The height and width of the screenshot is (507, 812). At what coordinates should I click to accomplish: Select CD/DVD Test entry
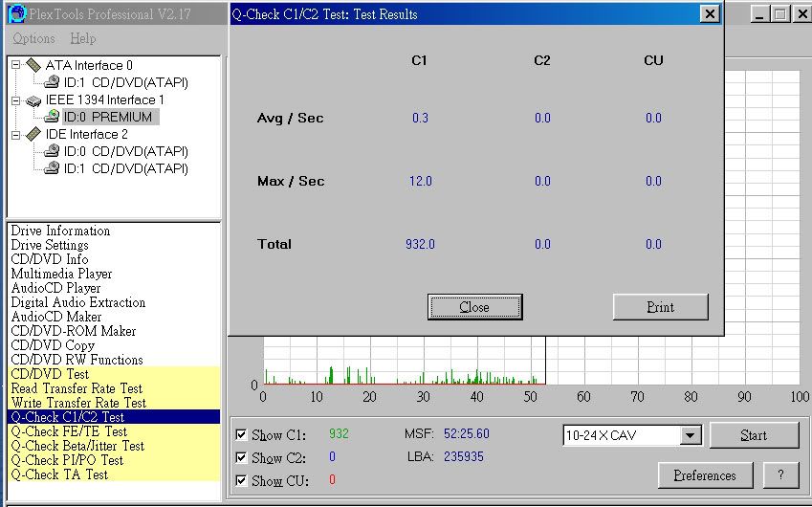point(114,374)
